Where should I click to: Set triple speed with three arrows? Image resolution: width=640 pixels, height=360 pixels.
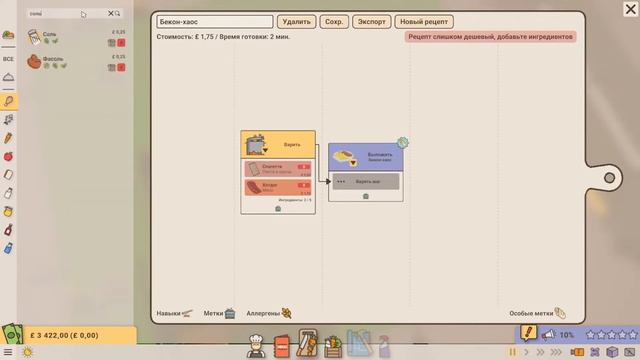[x=556, y=352]
